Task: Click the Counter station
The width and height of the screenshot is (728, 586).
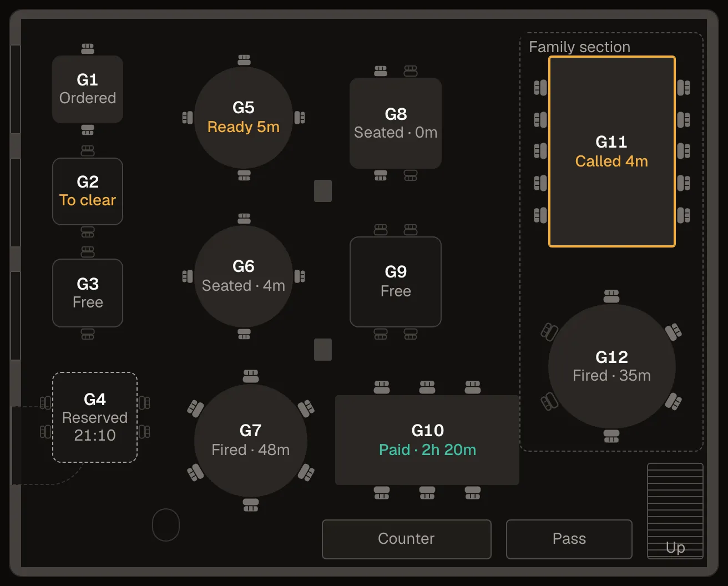Action: (407, 539)
